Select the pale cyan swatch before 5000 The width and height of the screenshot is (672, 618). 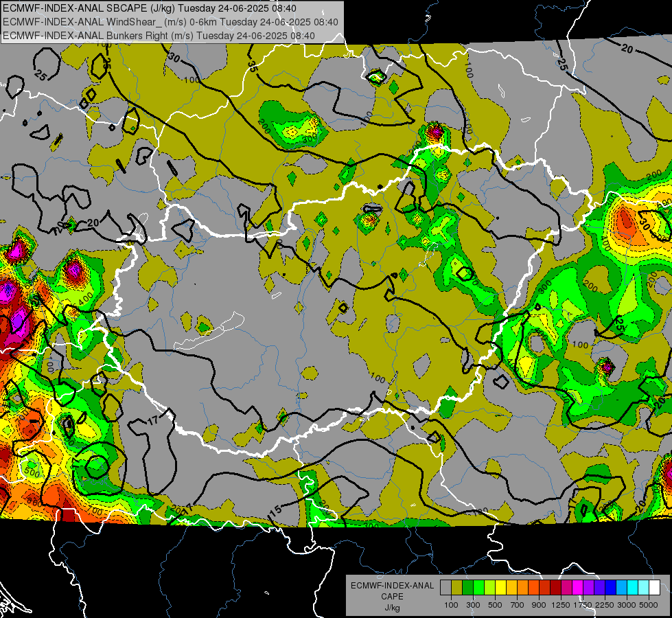pyautogui.click(x=643, y=588)
